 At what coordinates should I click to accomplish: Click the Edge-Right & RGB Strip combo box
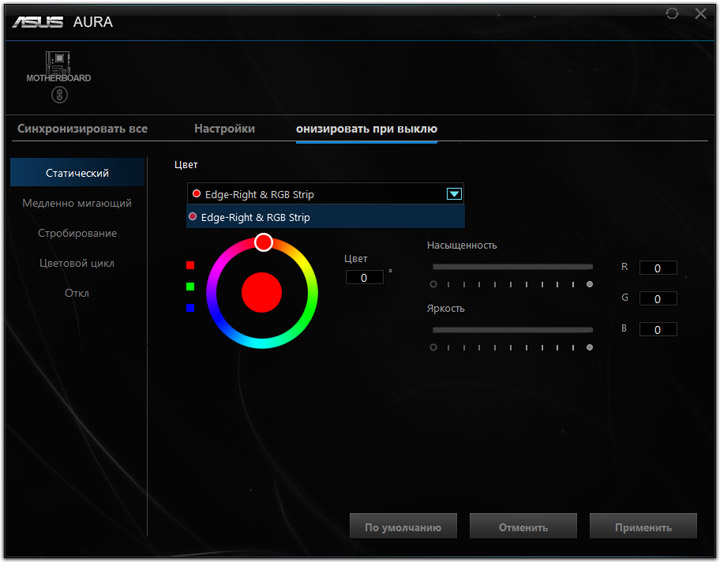pyautogui.click(x=325, y=194)
